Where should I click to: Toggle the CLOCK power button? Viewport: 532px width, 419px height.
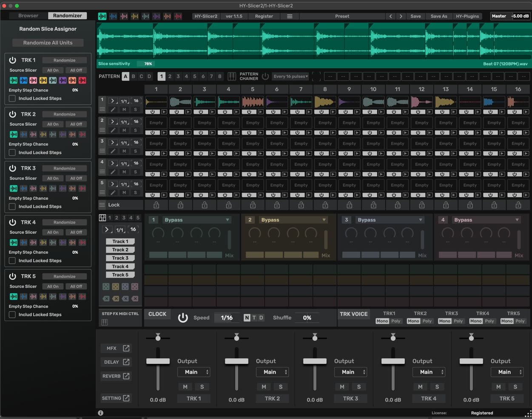click(x=183, y=317)
